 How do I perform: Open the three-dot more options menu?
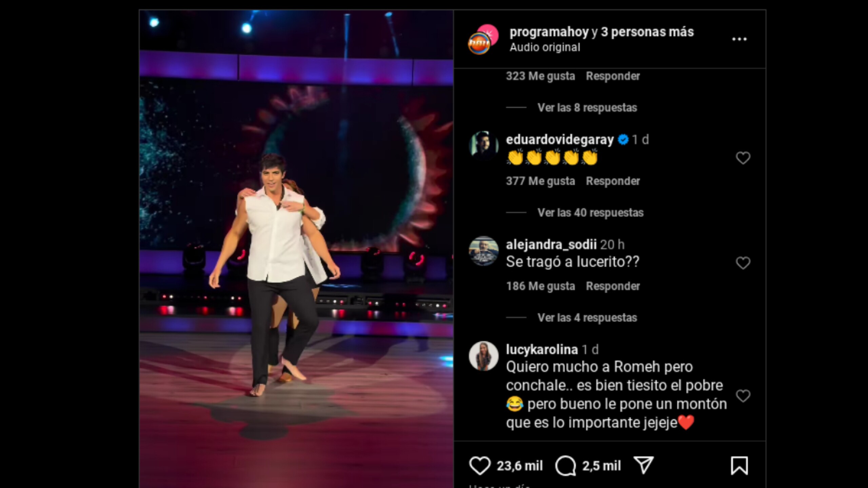tap(739, 39)
